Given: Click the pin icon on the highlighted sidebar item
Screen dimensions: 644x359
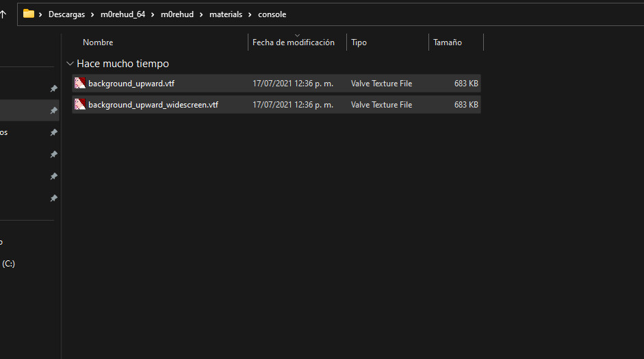Looking at the screenshot, I should [x=53, y=110].
